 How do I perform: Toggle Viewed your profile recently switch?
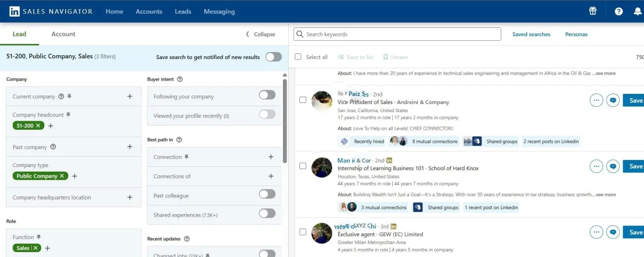(x=267, y=114)
